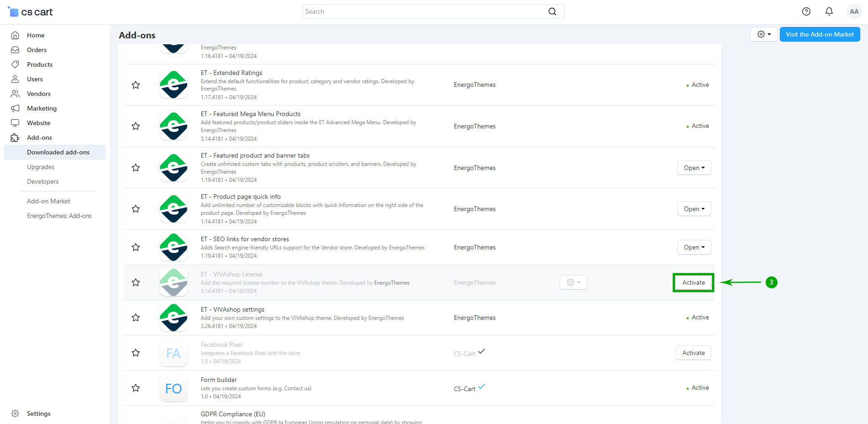868x424 pixels.
Task: Star the Form builder add-on
Action: pos(136,388)
